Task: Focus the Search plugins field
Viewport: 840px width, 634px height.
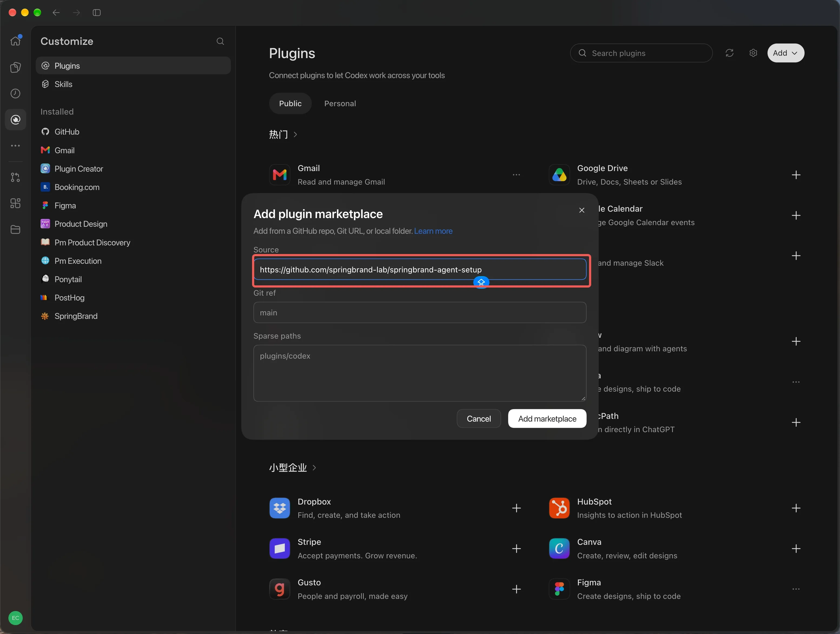Action: pos(641,53)
